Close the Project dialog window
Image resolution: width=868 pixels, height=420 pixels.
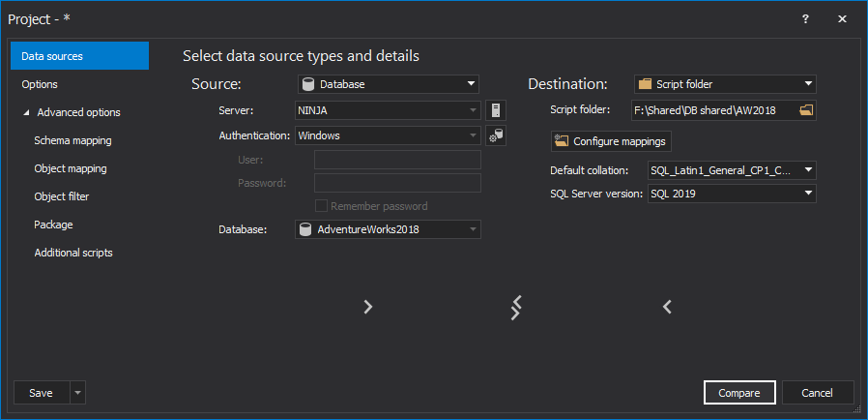click(843, 19)
